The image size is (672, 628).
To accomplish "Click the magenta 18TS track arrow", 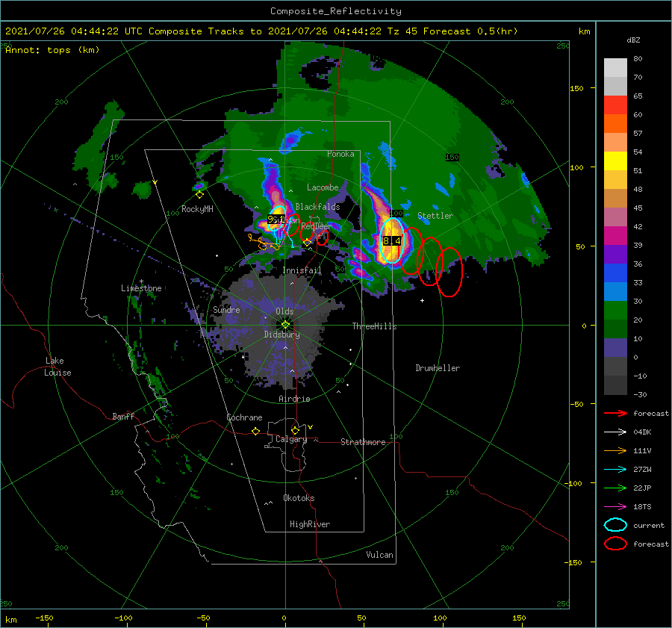I will point(615,507).
